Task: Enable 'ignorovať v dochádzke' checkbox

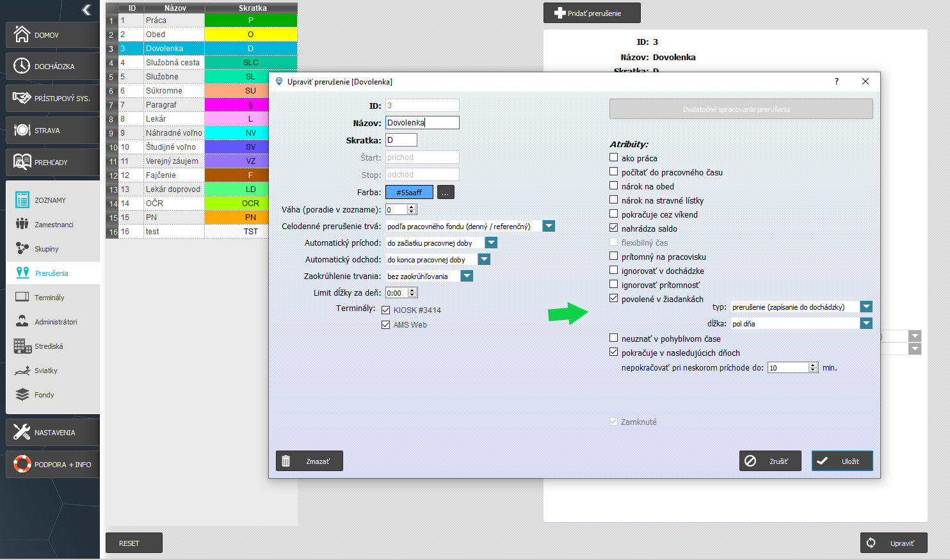Action: pyautogui.click(x=613, y=270)
